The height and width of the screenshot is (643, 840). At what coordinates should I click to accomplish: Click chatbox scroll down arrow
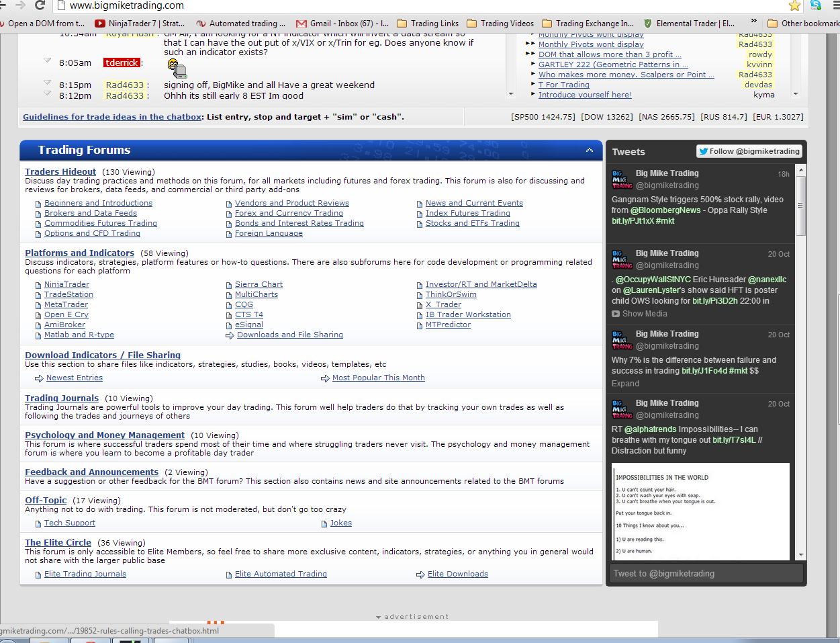(x=511, y=94)
